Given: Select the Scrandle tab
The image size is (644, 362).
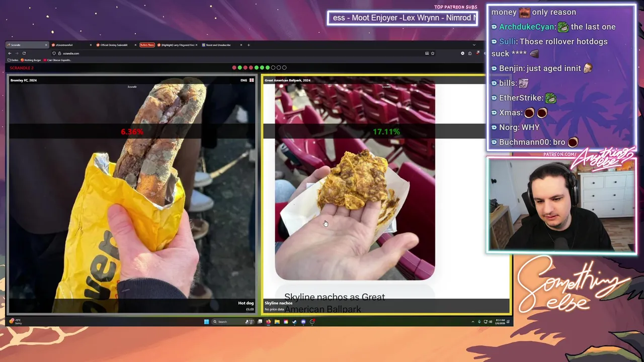Looking at the screenshot, I should pos(28,45).
